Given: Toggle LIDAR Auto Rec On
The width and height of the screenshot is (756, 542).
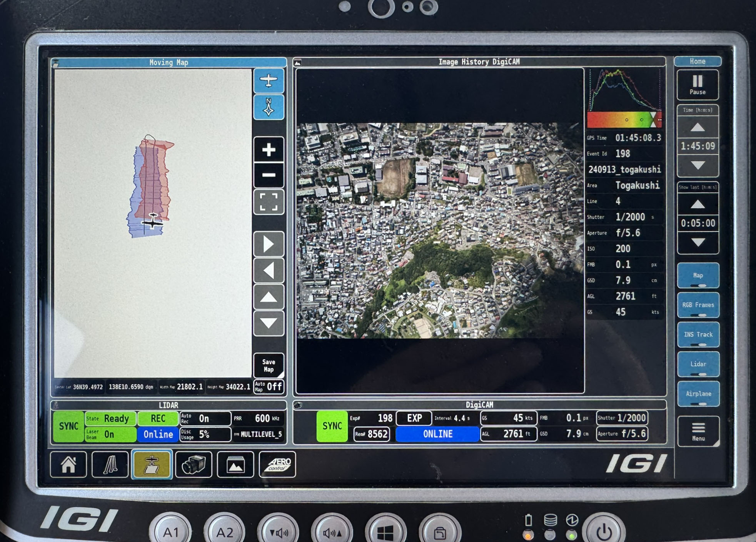Looking at the screenshot, I should pos(205,418).
